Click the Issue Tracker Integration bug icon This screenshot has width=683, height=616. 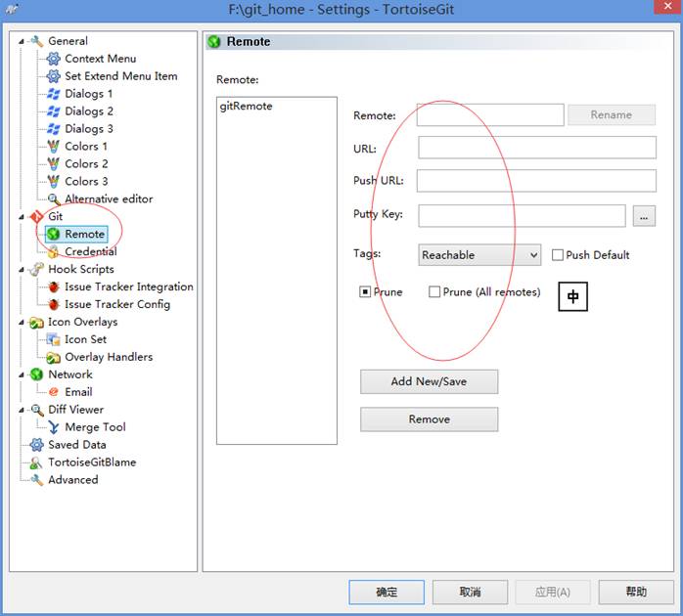pos(53,286)
